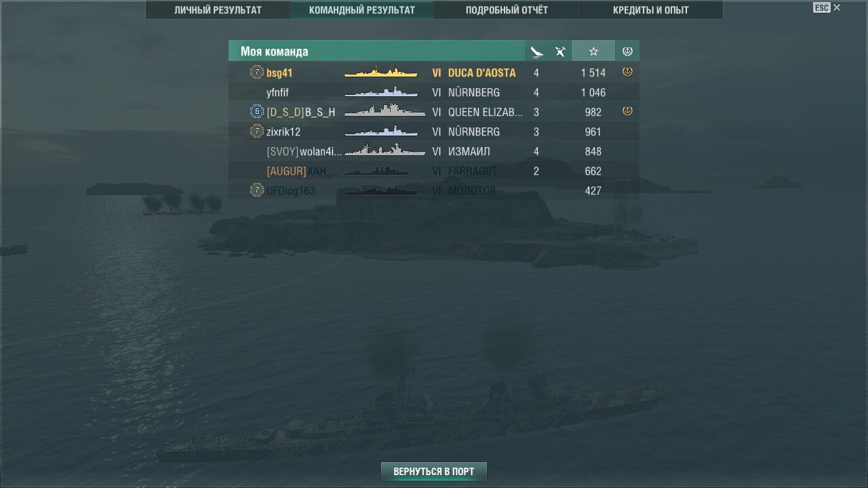Click the rank badge next to UFOlog163
This screenshot has height=488, width=868.
pyautogui.click(x=256, y=190)
